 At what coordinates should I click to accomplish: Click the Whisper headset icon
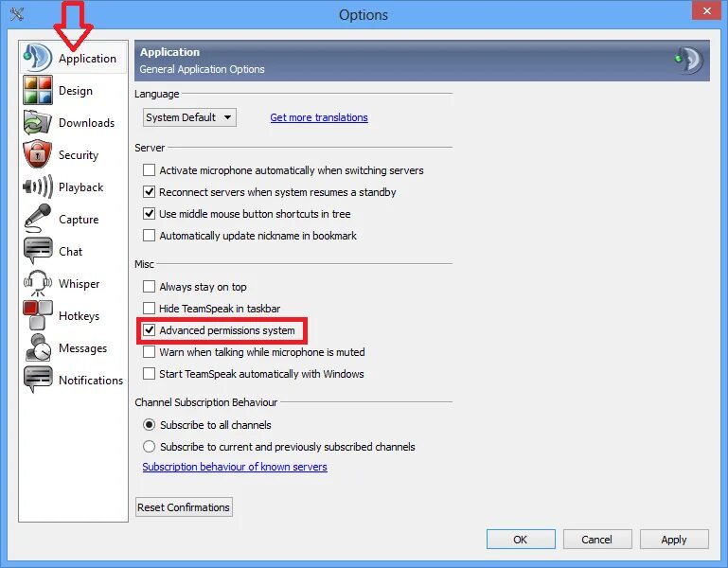coord(38,283)
